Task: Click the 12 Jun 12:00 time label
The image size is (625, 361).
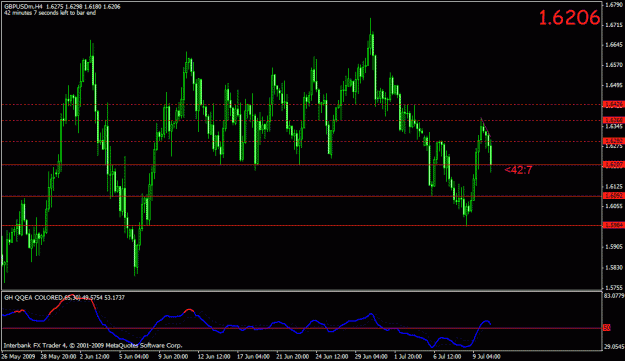Action: 214,356
